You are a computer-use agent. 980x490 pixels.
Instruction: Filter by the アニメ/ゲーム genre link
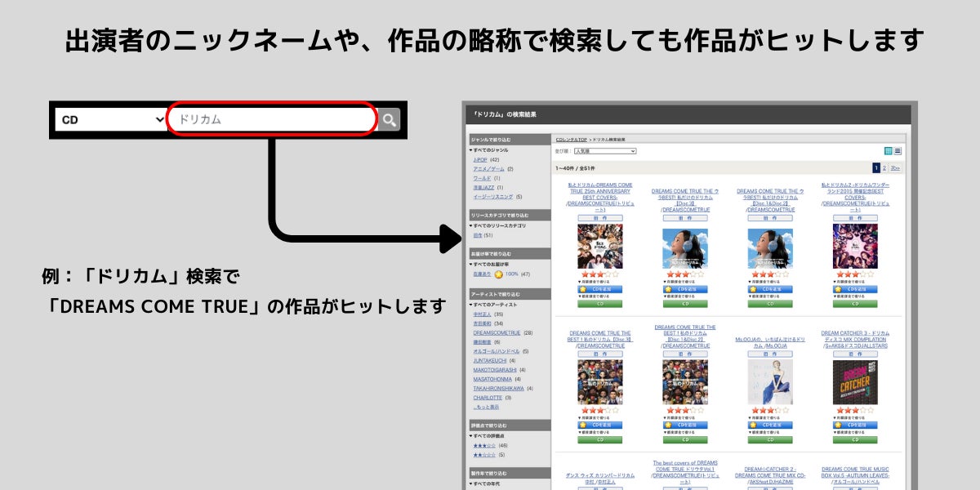tap(488, 169)
